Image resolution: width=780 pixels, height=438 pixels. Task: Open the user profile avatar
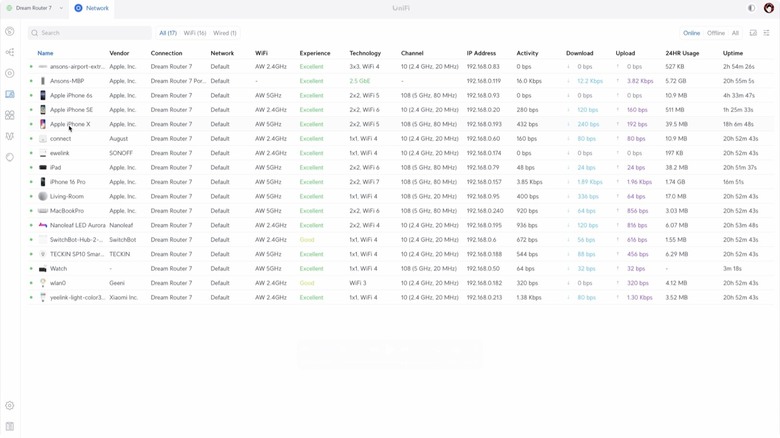(769, 8)
